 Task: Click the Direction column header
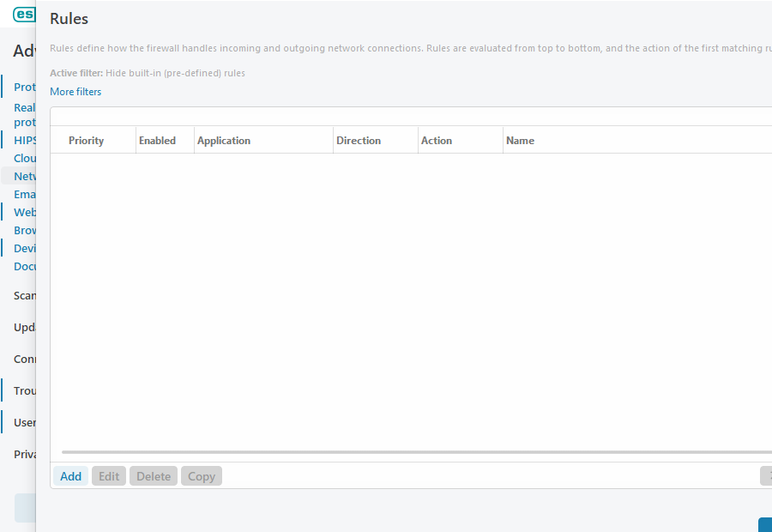[359, 141]
